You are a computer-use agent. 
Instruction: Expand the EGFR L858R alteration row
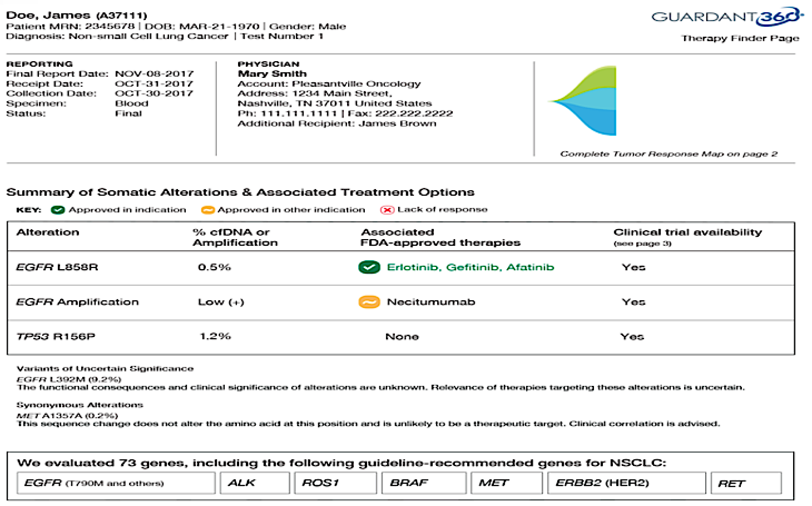(x=56, y=267)
